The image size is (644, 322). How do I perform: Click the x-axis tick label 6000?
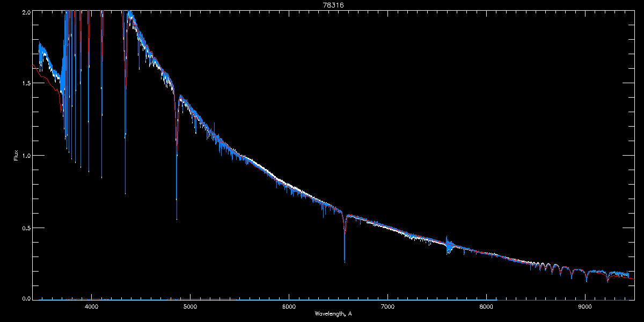coord(289,307)
